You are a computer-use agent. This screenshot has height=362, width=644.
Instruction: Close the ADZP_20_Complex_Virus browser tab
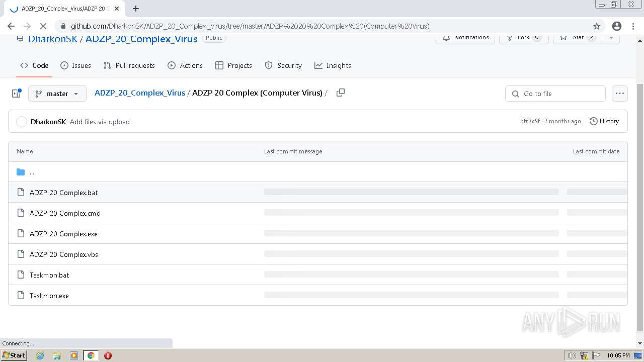pos(117,9)
